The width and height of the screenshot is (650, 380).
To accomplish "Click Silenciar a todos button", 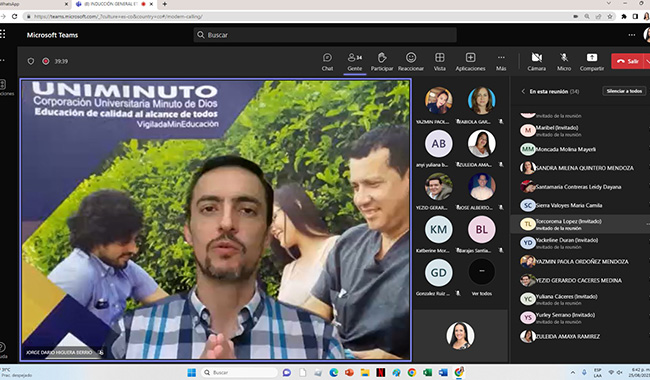I will coord(624,91).
